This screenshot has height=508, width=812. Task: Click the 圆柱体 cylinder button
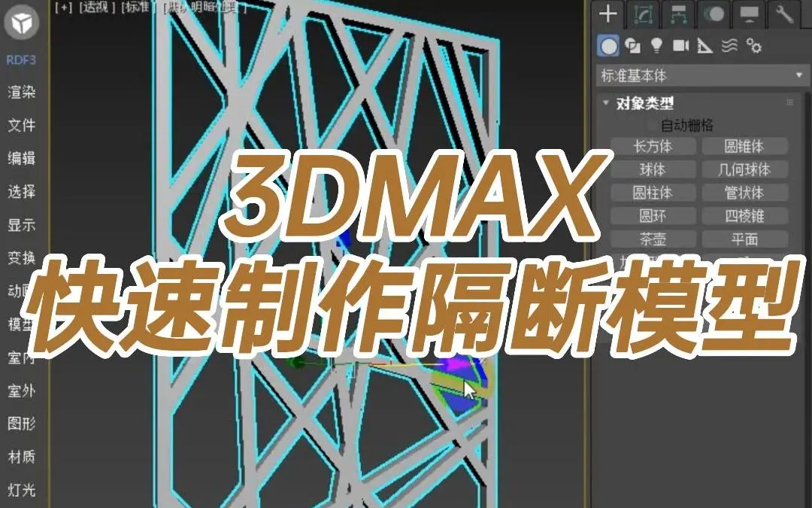tap(653, 193)
